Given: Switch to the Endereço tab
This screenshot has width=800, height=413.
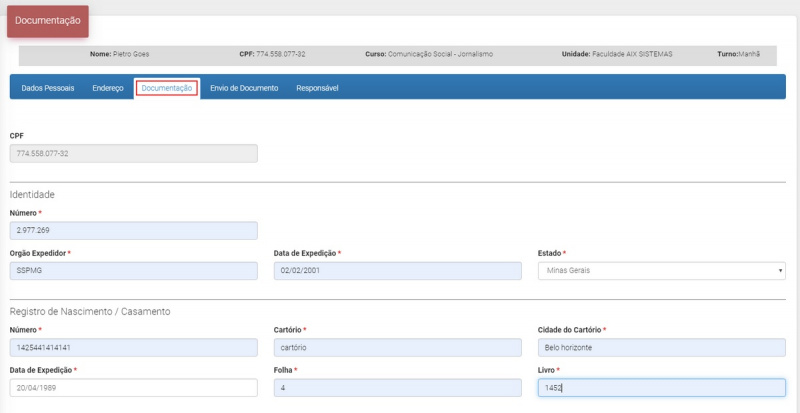Looking at the screenshot, I should [x=107, y=88].
